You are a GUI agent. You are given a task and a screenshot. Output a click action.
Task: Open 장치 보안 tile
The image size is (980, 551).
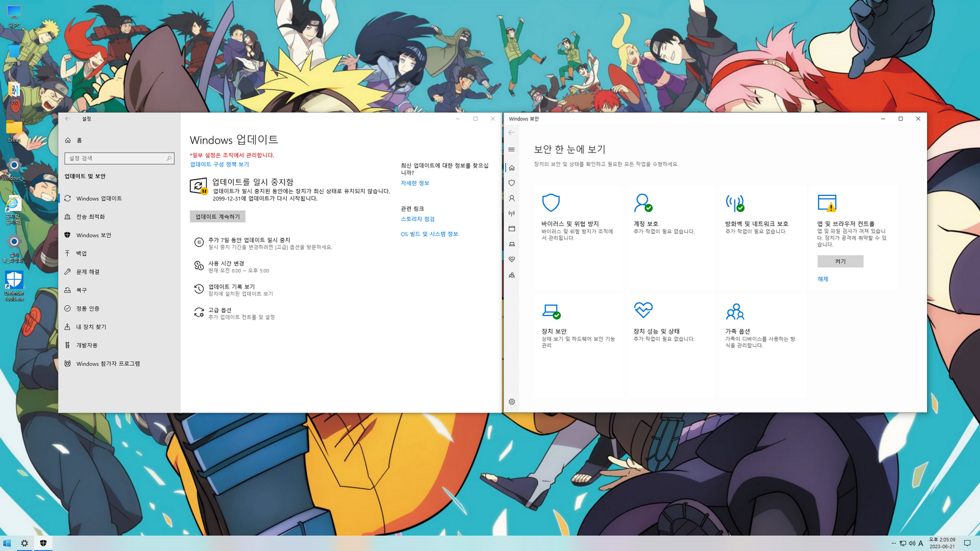[x=578, y=345]
